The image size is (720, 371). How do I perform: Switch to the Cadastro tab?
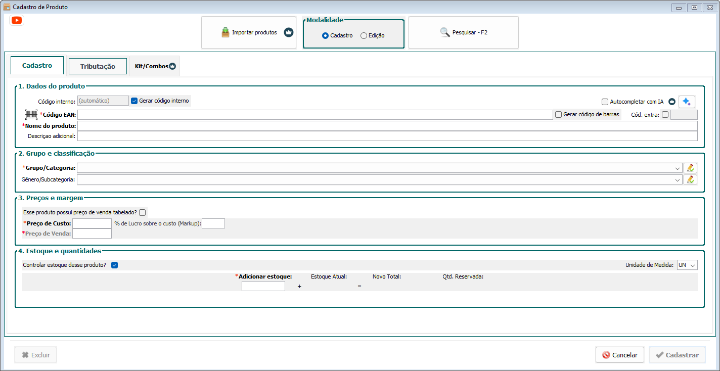click(x=37, y=66)
